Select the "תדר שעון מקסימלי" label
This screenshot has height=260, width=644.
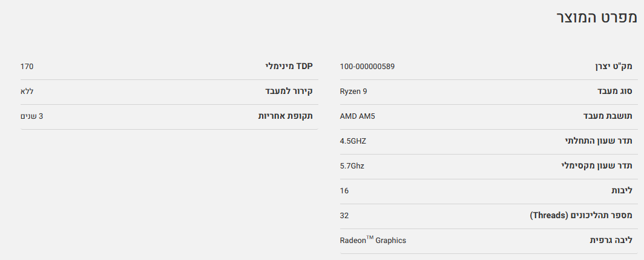[596, 165]
